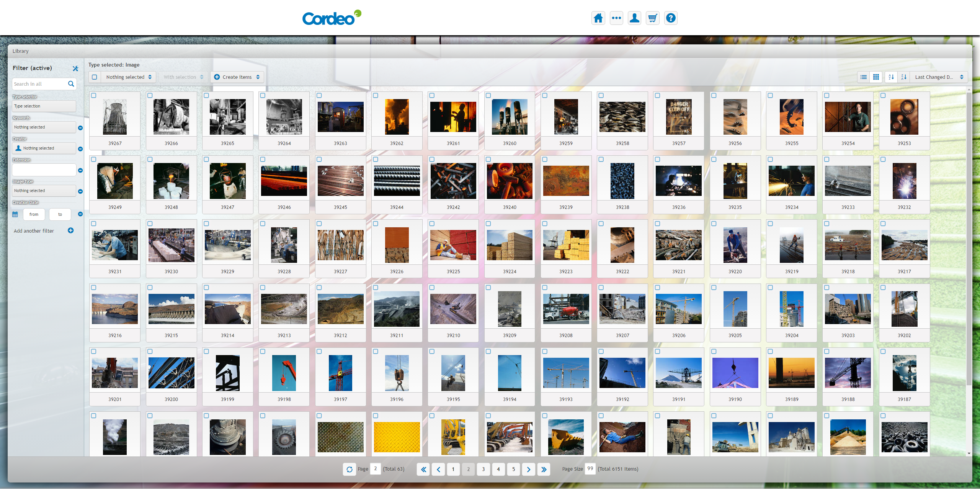Viewport: 980px width, 489px height.
Task: Go to the Home icon
Action: [598, 18]
